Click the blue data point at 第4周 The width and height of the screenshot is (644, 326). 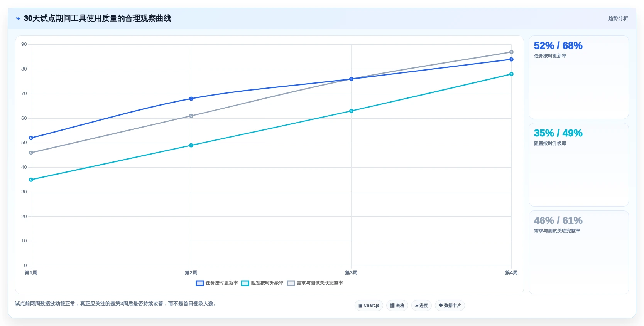point(511,59)
